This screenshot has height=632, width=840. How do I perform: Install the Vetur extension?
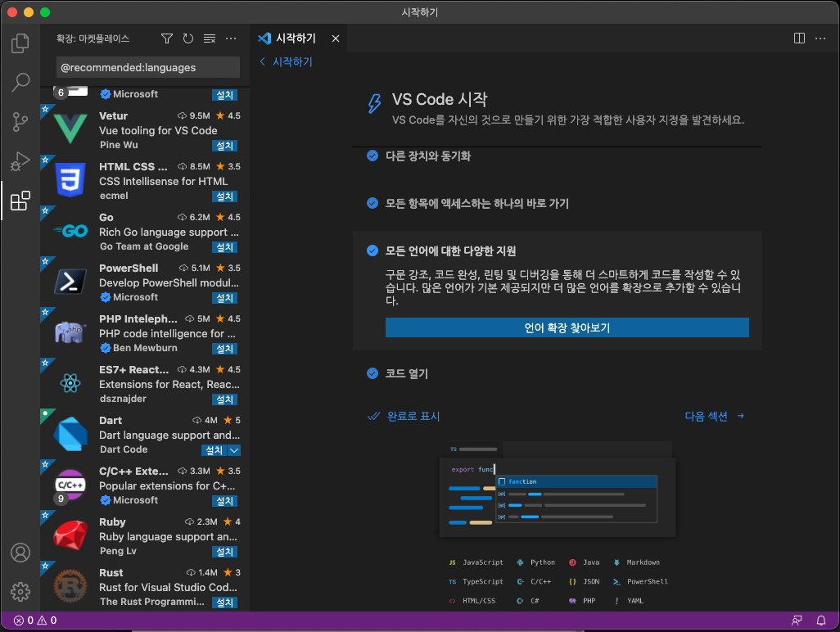click(224, 146)
